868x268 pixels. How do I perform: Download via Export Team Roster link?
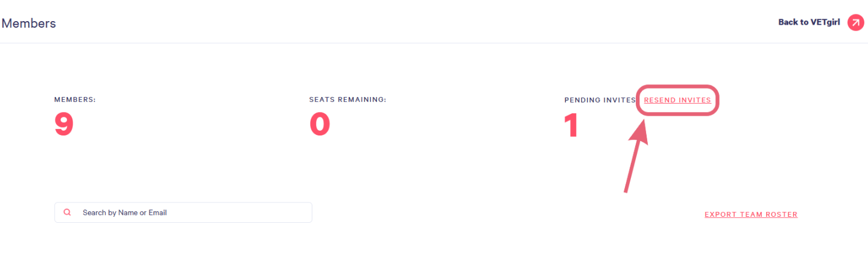pos(750,214)
